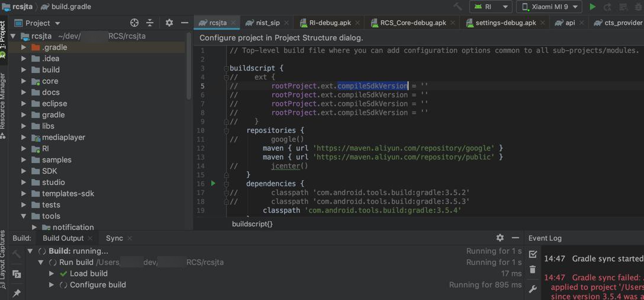Run the app with the green play button
The image size is (644, 300).
(x=593, y=7)
